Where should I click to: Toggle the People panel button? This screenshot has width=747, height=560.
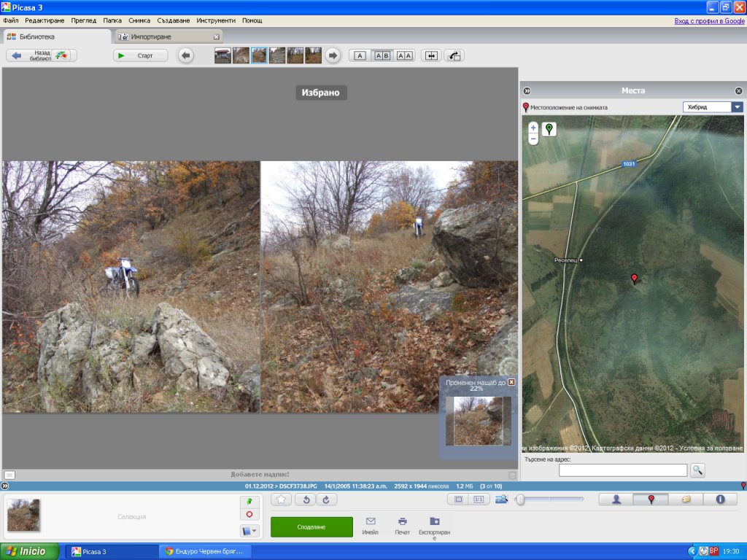pyautogui.click(x=616, y=499)
